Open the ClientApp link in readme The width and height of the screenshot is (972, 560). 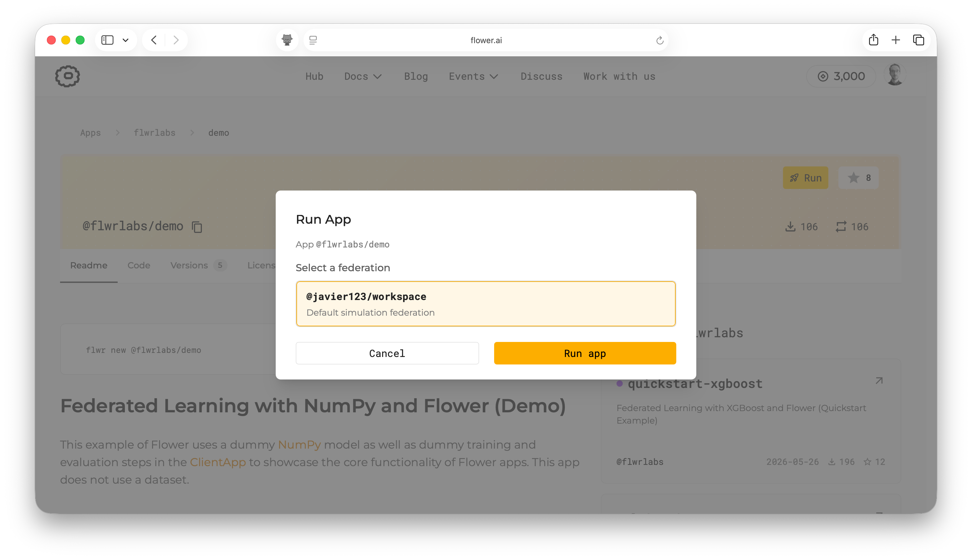[x=218, y=462]
